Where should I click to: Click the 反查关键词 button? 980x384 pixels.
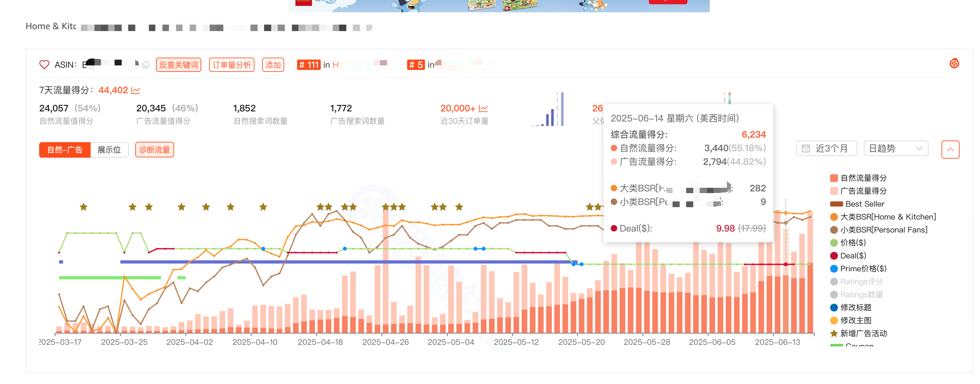coord(178,65)
